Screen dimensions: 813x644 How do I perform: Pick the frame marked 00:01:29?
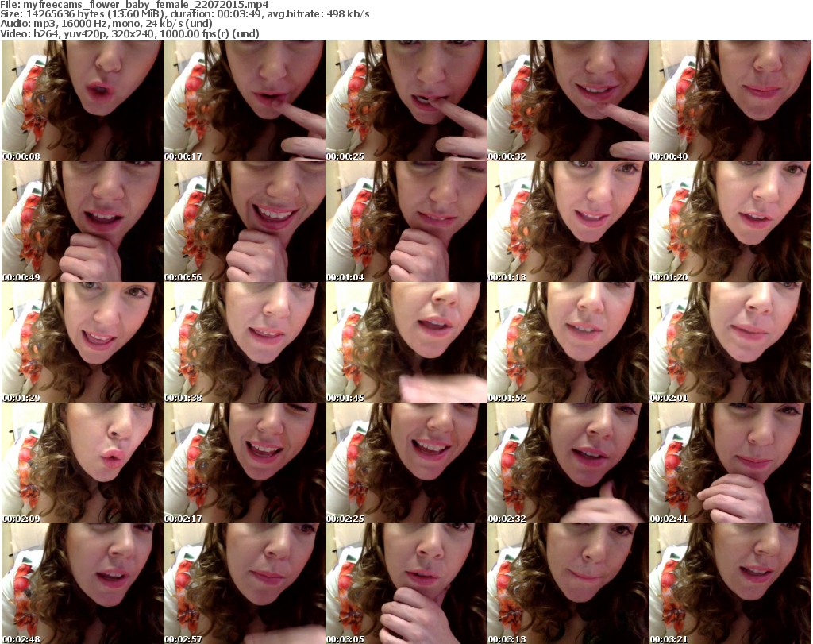[82, 342]
